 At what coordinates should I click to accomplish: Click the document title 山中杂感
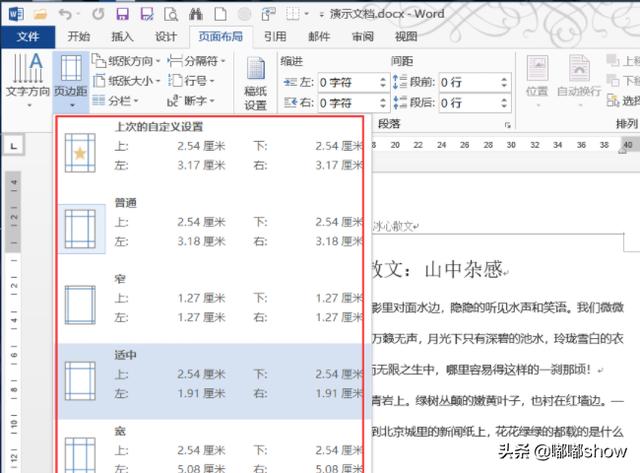(464, 270)
